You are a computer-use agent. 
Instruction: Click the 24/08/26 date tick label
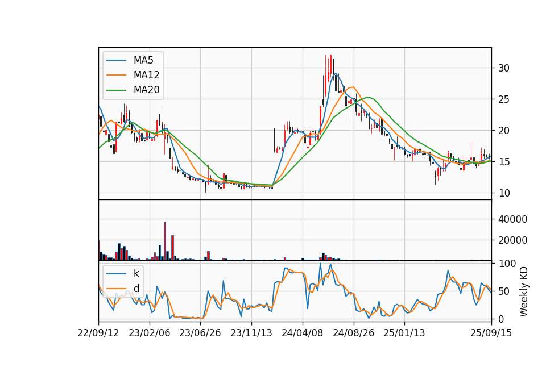coord(353,333)
